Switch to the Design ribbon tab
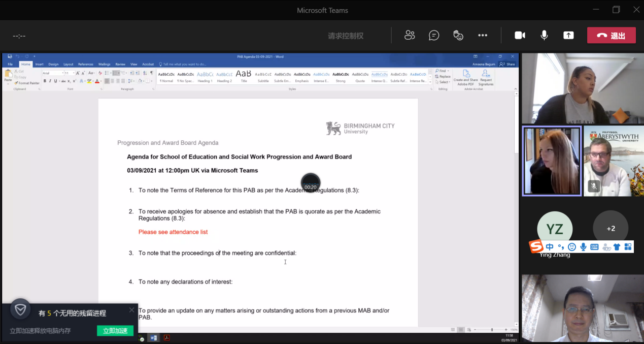The height and width of the screenshot is (344, 644). [x=53, y=65]
